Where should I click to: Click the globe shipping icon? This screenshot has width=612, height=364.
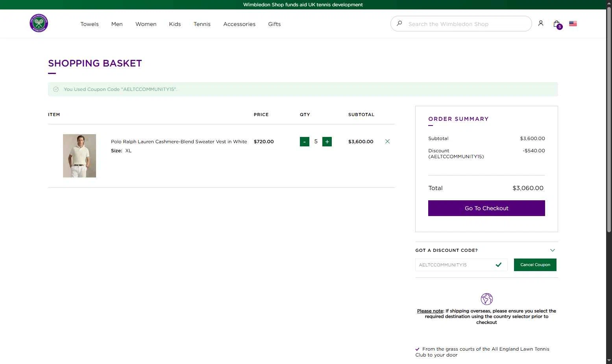pos(487,299)
